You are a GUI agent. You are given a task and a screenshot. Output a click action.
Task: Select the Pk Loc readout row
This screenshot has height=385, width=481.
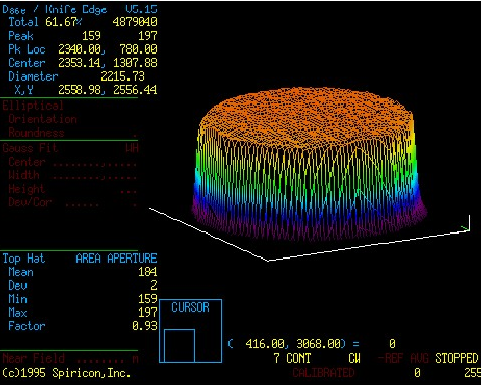pos(83,50)
